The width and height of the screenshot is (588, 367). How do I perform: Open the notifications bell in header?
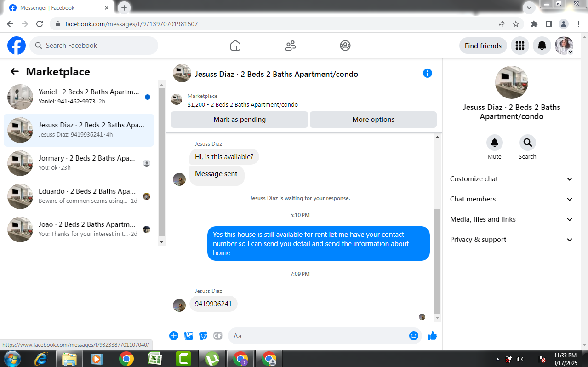[x=542, y=46]
